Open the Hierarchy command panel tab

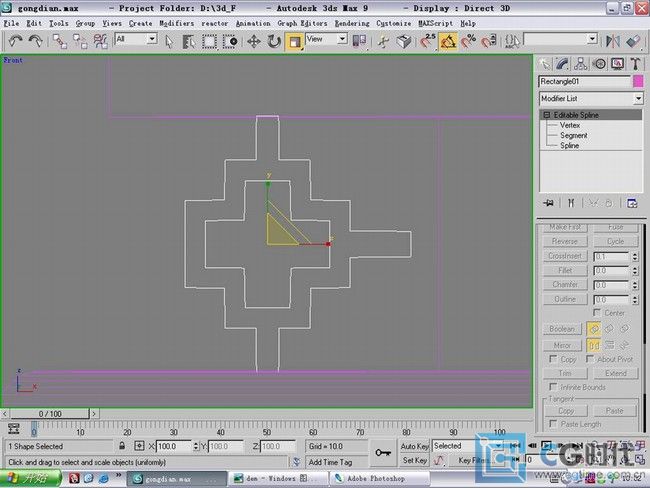click(580, 64)
